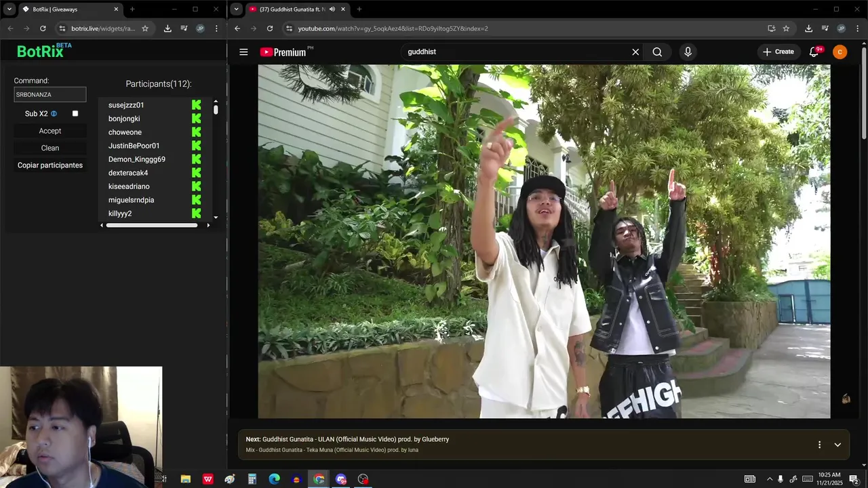The image size is (868, 488).
Task: Open downloads in the BotRix browser window
Action: click(167, 28)
